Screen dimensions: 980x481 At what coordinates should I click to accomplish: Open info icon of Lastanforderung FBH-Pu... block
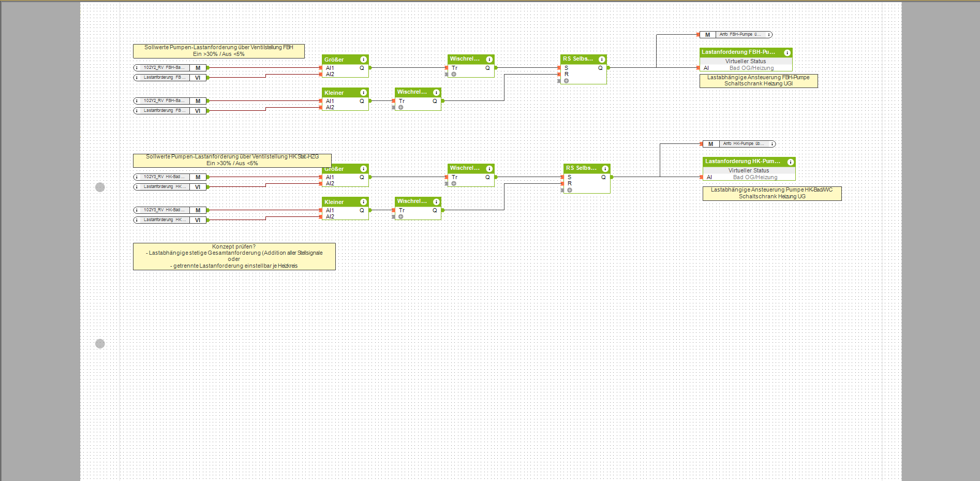787,53
